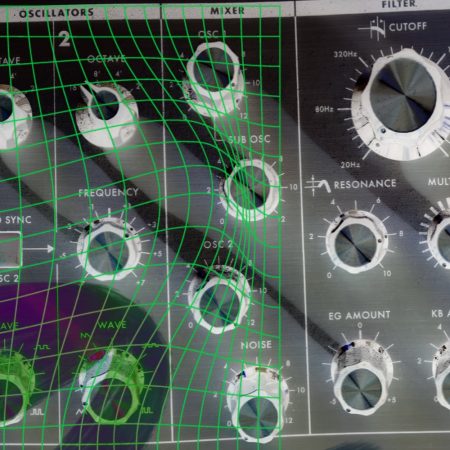Click the OSCILLATORS section header
450x450 pixels.
coord(56,13)
